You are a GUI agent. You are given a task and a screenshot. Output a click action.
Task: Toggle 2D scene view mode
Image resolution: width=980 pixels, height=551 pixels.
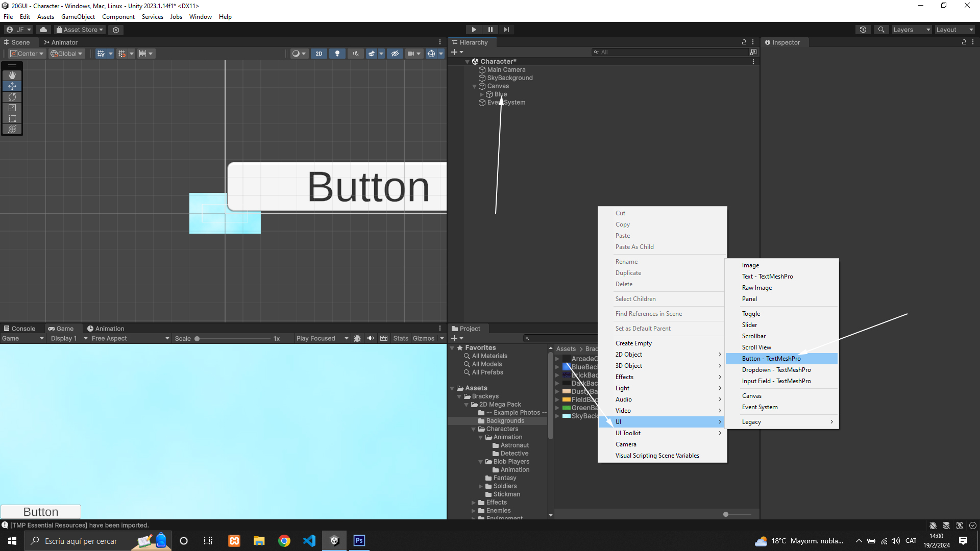(x=319, y=54)
